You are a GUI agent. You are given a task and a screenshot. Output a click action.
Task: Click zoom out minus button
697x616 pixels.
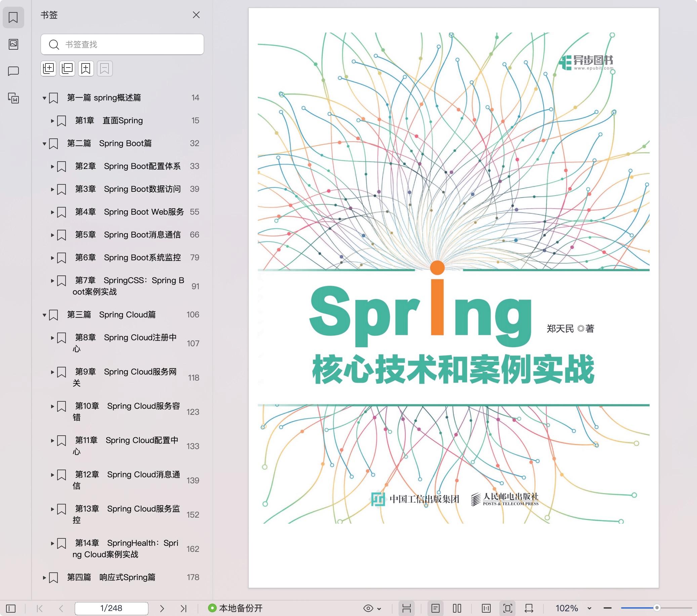pos(607,608)
